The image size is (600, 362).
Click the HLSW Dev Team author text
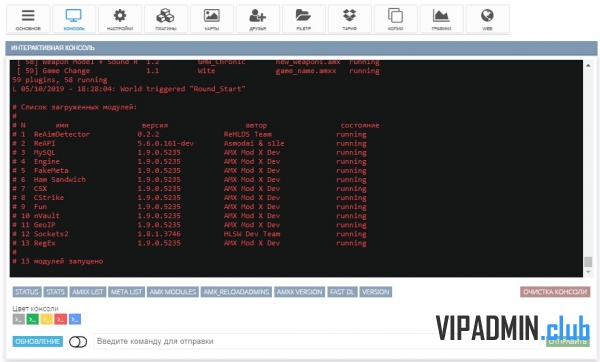(x=252, y=234)
